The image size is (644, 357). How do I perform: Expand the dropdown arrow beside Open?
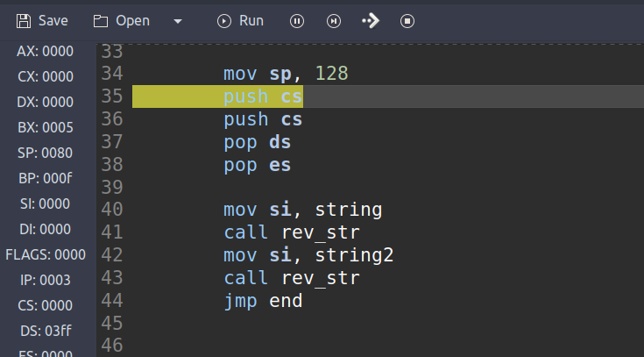178,20
